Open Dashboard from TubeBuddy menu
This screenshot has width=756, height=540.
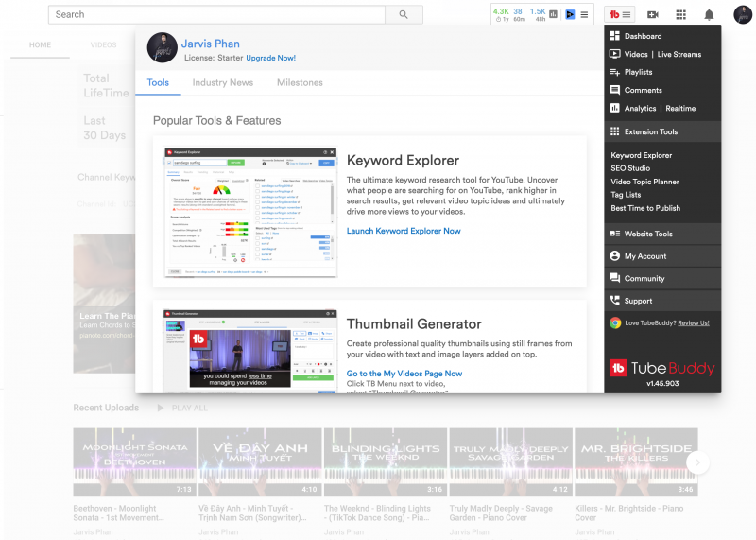[x=643, y=36]
